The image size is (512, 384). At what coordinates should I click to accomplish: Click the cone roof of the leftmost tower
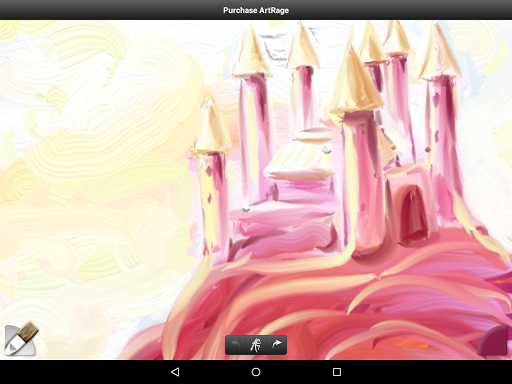211,128
